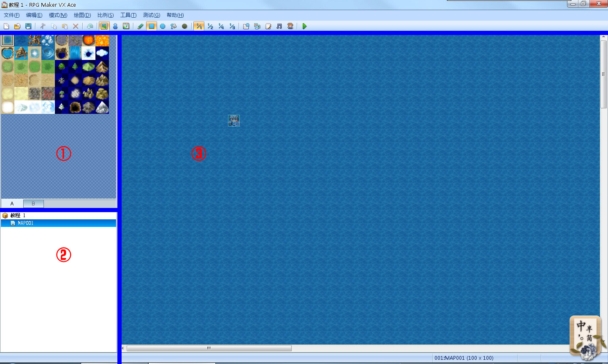Switch to tileset tab A
The width and height of the screenshot is (608, 364).
[x=12, y=204]
